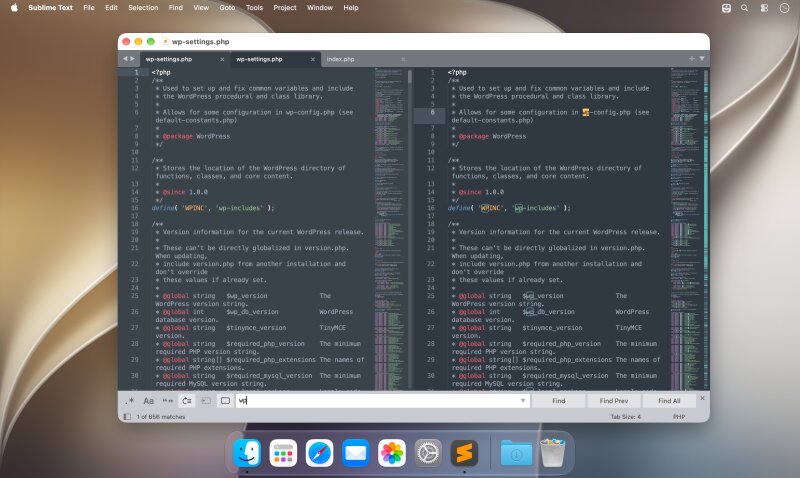Image resolution: width=800 pixels, height=478 pixels.
Task: Open the tab list dropdown arrow
Action: tap(702, 59)
